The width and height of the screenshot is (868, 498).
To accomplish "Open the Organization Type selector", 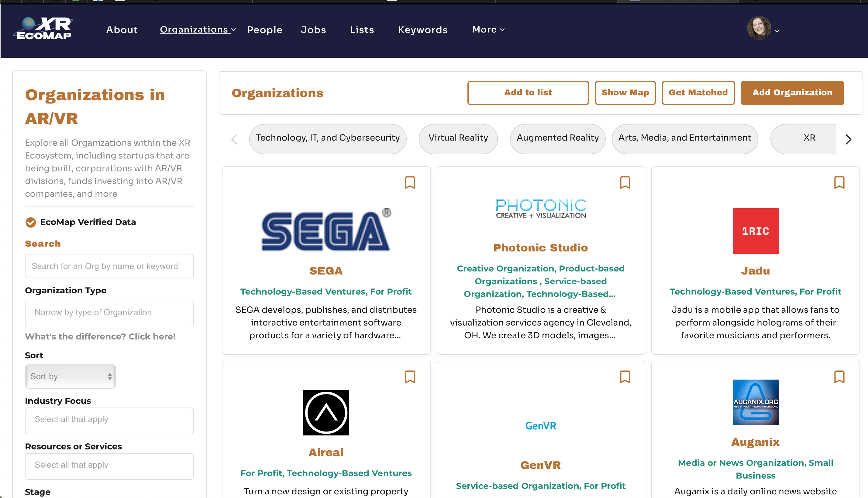I will [109, 314].
